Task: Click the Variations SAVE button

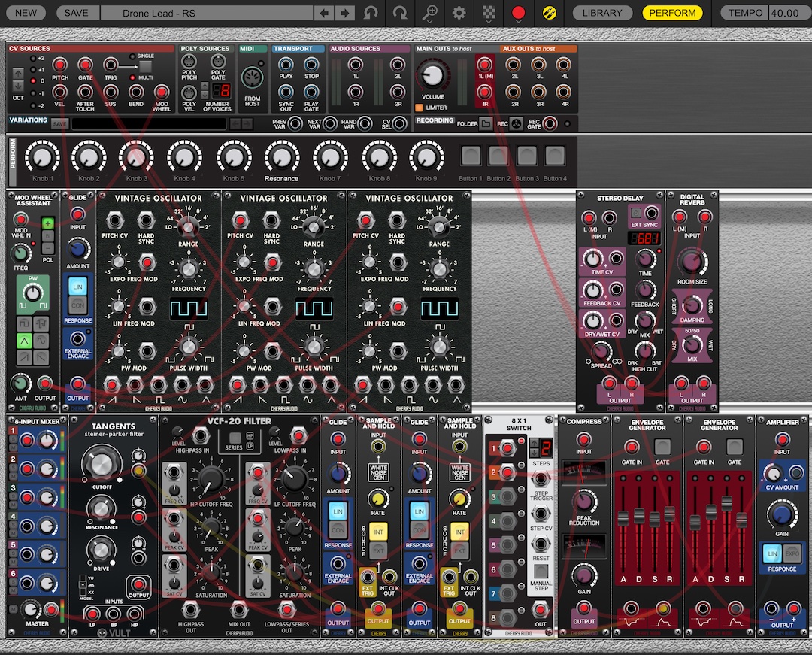Action: 59,124
